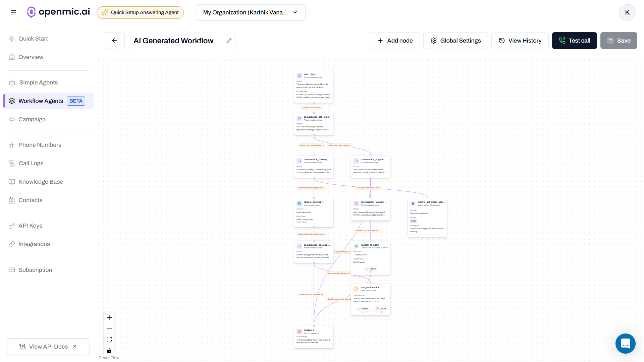The image size is (644, 362).
Task: Open the user avatar K menu
Action: pyautogui.click(x=627, y=12)
